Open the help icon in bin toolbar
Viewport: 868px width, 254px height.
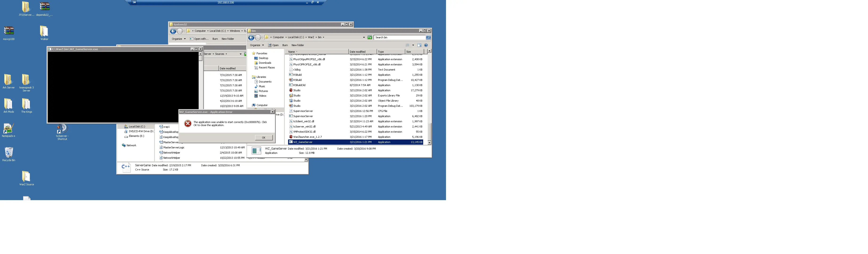coord(426,45)
